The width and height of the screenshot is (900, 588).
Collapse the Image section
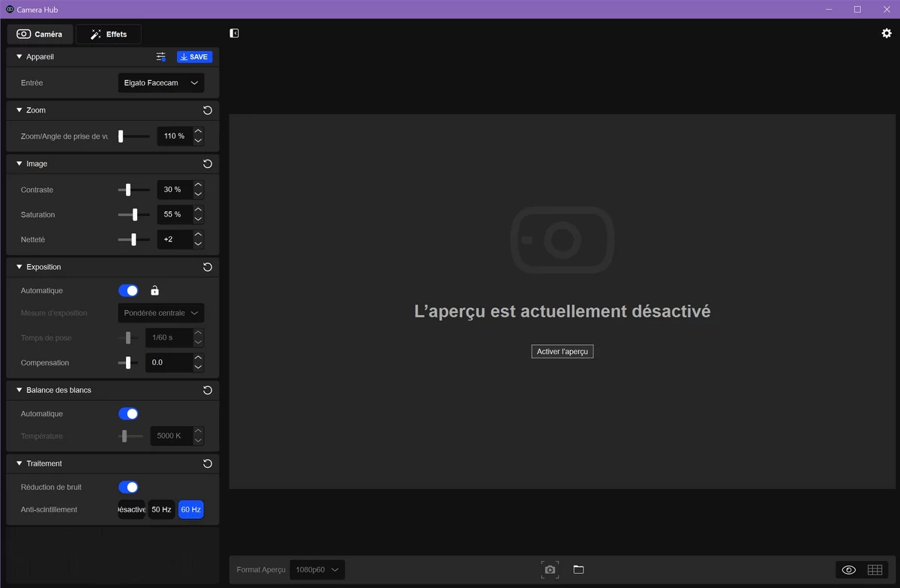pos(19,163)
